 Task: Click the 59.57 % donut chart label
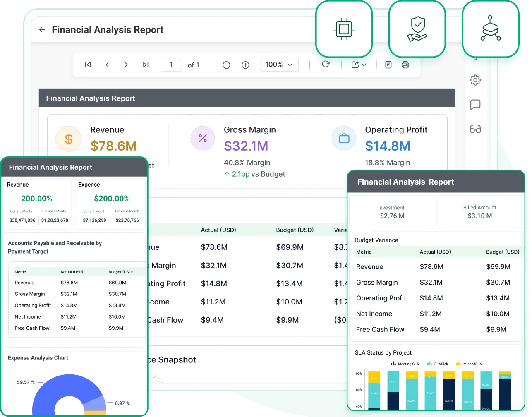click(26, 382)
